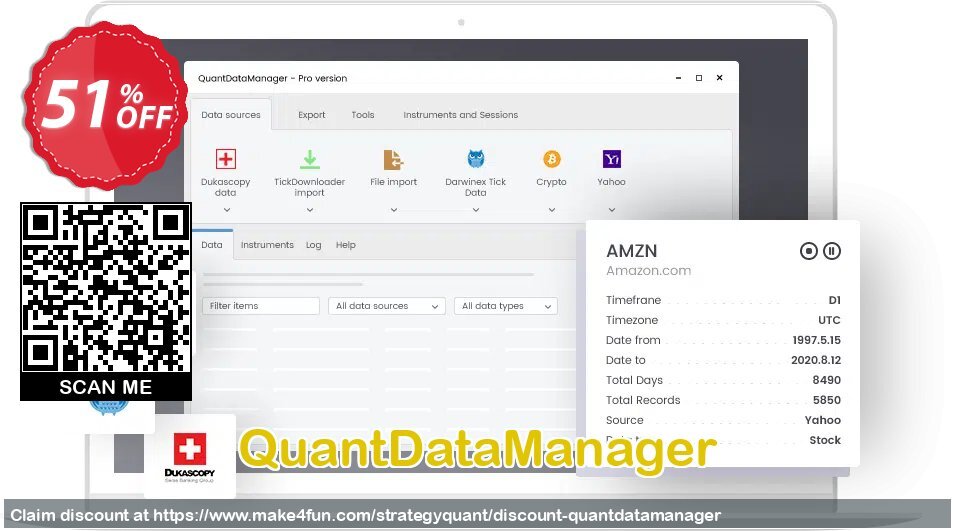This screenshot has width=954, height=531.
Task: Expand the Yahoo chevron
Action: (x=612, y=210)
